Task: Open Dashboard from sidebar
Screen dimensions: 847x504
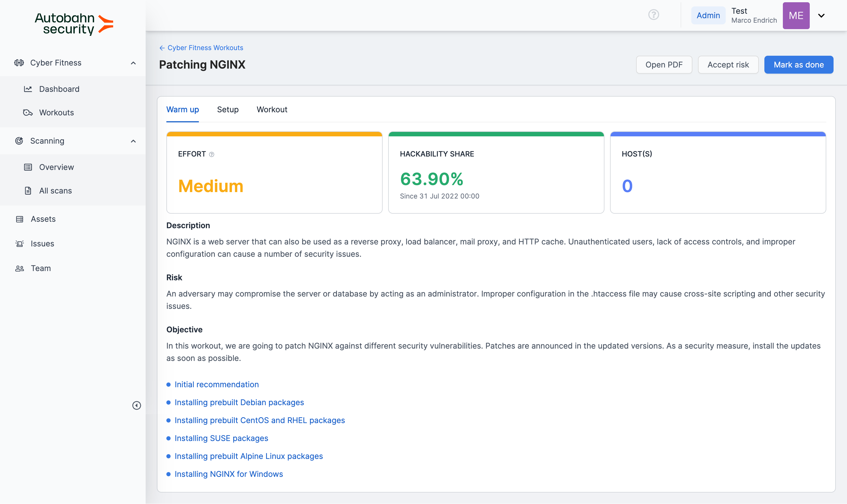Action: tap(59, 89)
